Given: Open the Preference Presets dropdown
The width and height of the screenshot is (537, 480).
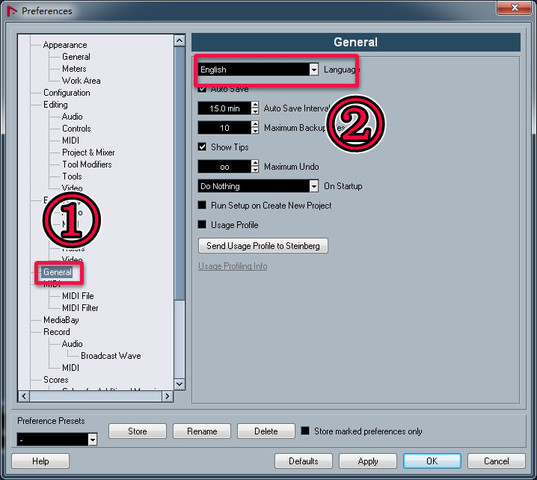Looking at the screenshot, I should [57, 439].
